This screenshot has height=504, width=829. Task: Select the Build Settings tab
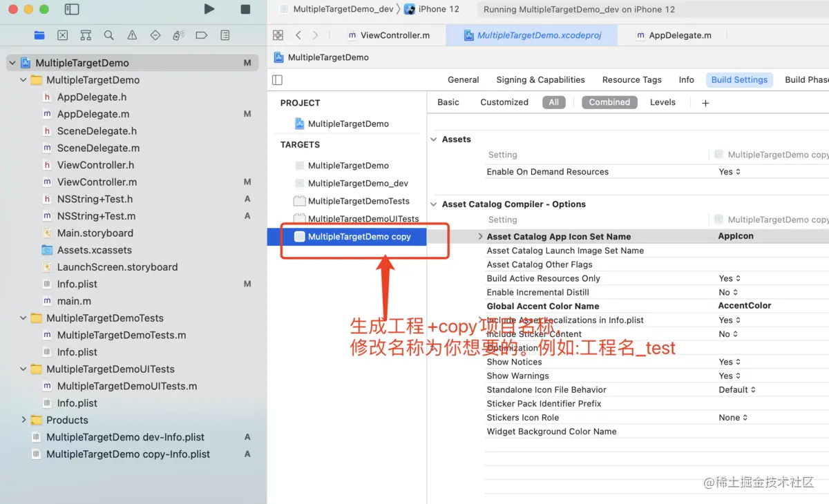(x=739, y=80)
